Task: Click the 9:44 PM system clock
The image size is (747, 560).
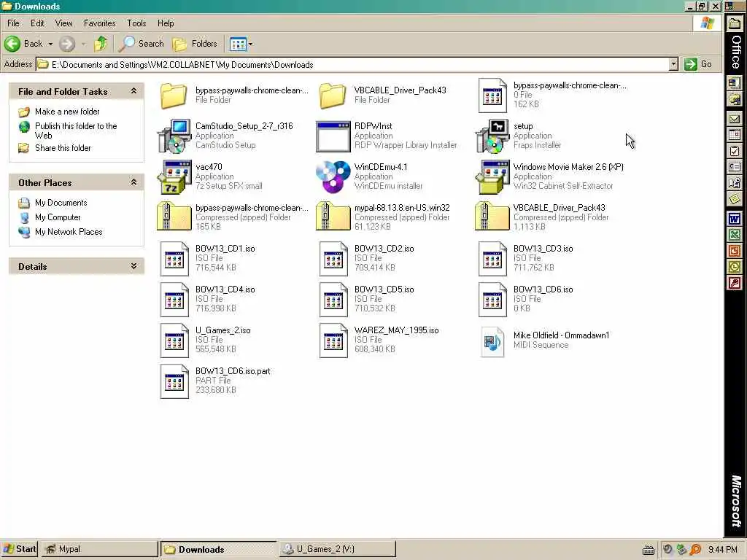Action: [x=723, y=550]
